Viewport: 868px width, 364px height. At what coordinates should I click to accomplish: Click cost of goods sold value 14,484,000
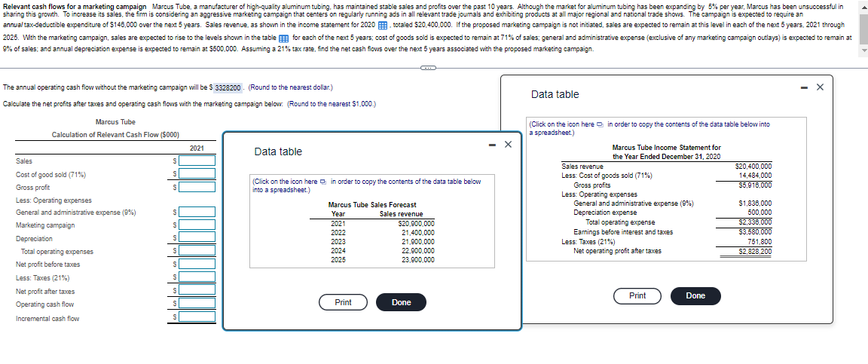tap(756, 175)
